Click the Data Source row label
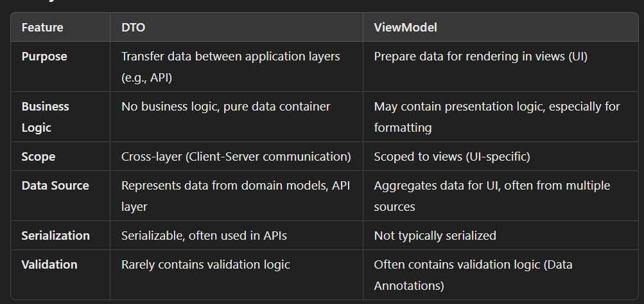 pos(55,186)
